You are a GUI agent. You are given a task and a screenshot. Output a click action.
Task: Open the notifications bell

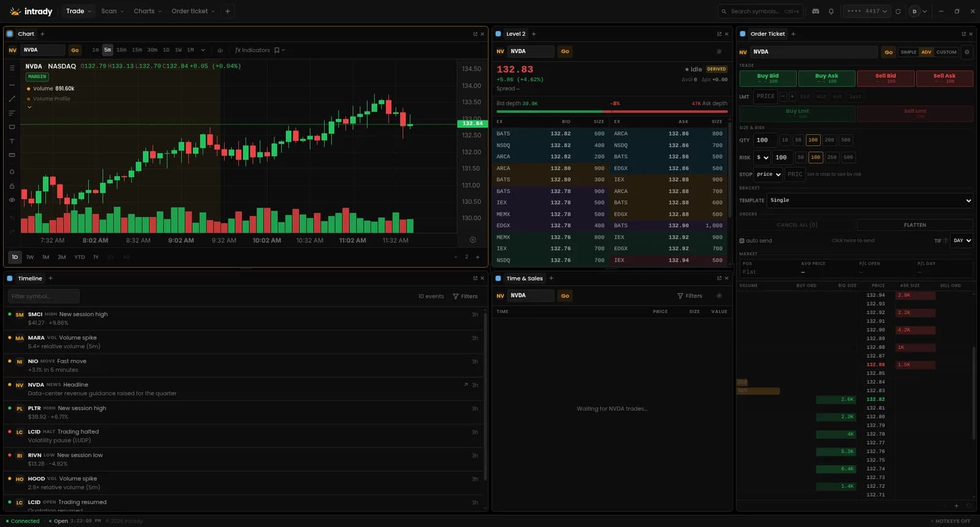831,11
